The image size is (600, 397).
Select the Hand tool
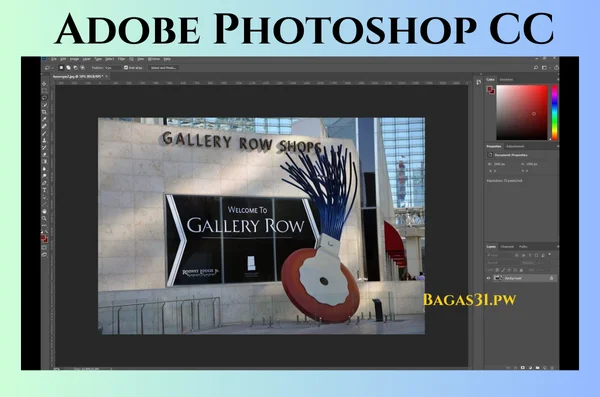coord(44,211)
